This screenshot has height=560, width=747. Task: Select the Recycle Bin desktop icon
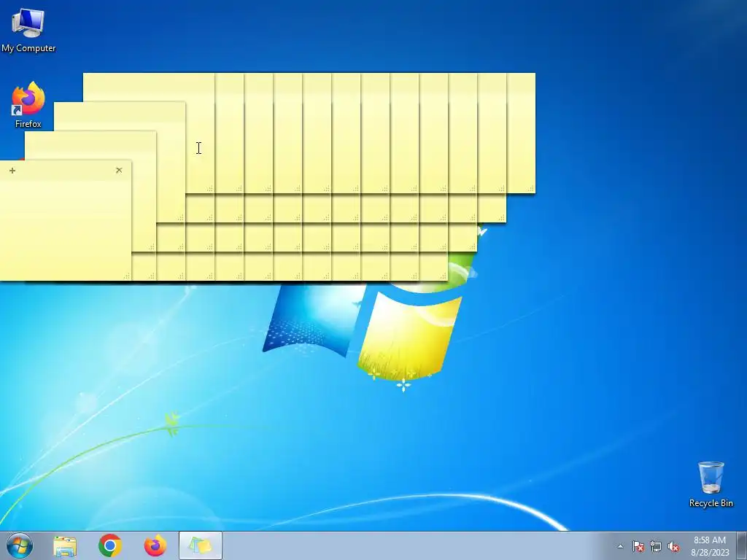click(x=711, y=484)
